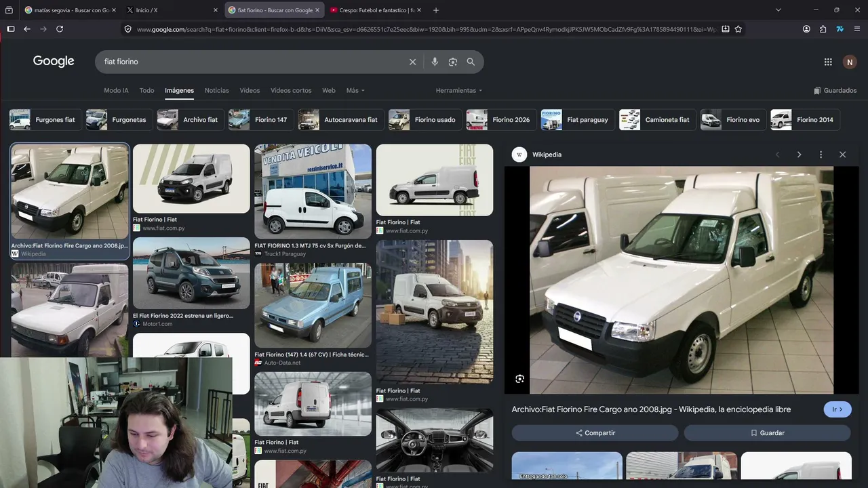Bookmark this page with the star
Viewport: 868px width, 488px height.
738,29
